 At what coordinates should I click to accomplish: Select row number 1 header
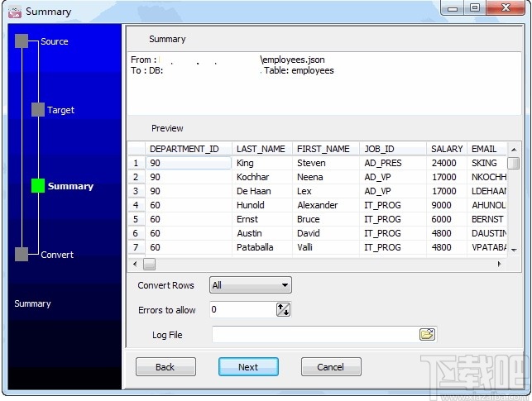tap(137, 163)
